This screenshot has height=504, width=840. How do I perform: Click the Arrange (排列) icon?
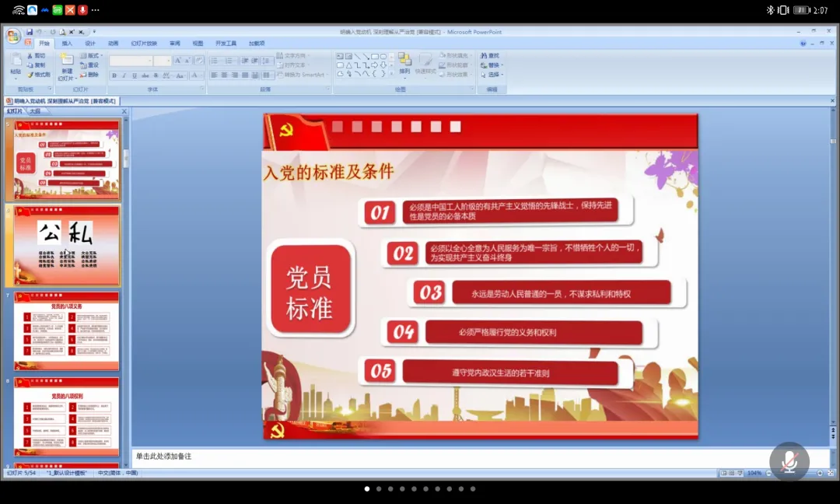tap(404, 61)
